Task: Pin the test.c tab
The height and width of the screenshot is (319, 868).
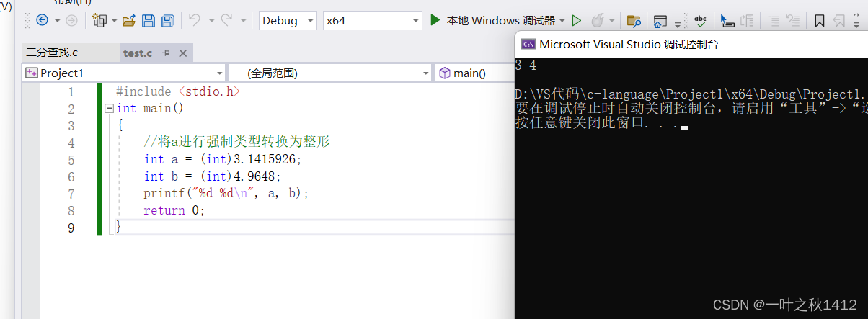Action: 166,53
